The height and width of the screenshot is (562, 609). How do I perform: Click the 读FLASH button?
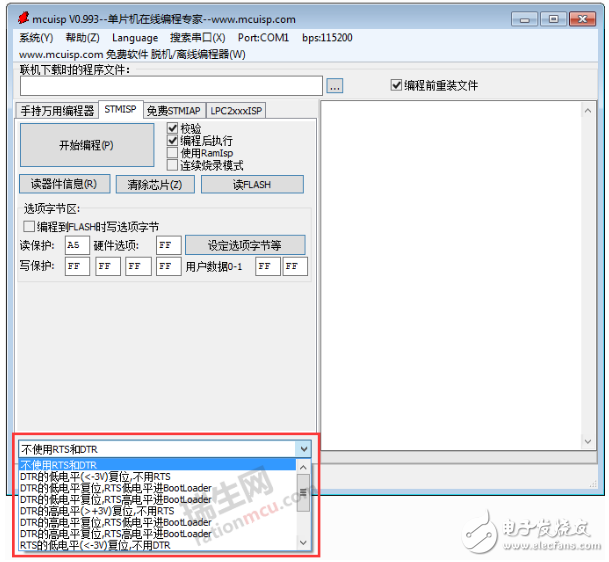pyautogui.click(x=252, y=184)
